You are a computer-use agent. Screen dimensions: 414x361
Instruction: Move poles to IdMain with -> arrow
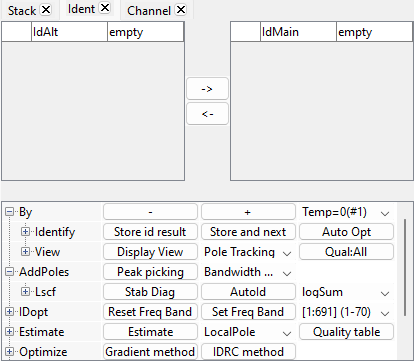tap(207, 89)
